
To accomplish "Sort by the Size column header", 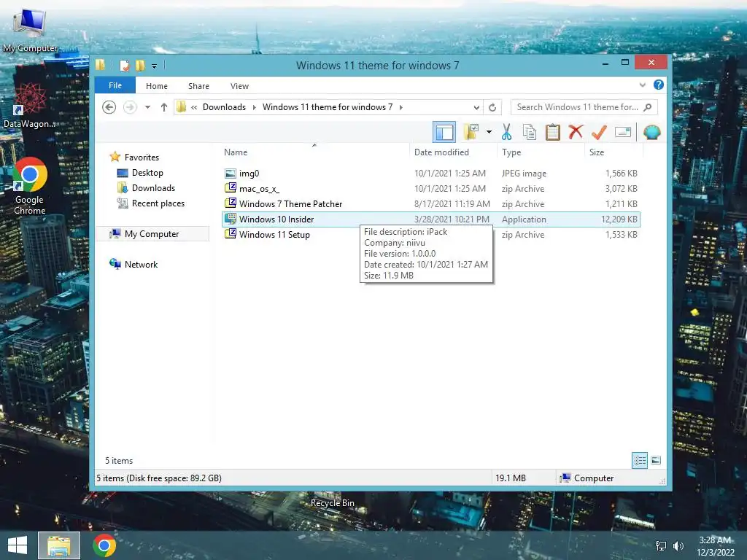I will 614,152.
